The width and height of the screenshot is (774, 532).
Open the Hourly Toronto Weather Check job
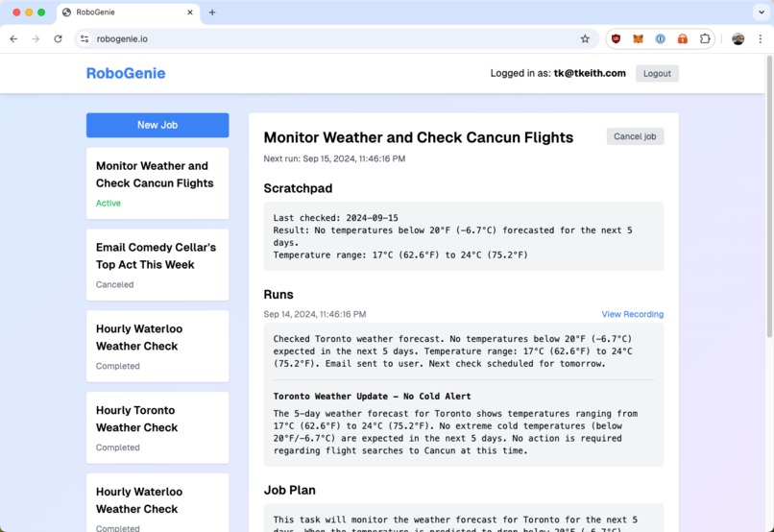click(157, 427)
